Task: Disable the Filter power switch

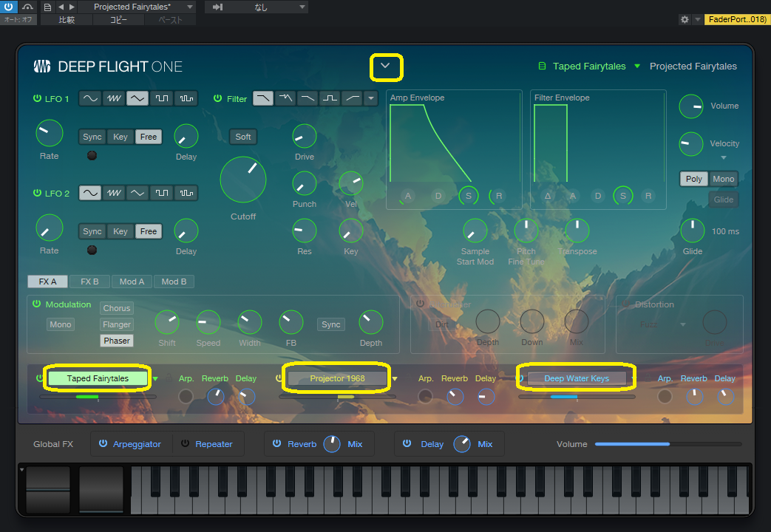Action: click(218, 98)
